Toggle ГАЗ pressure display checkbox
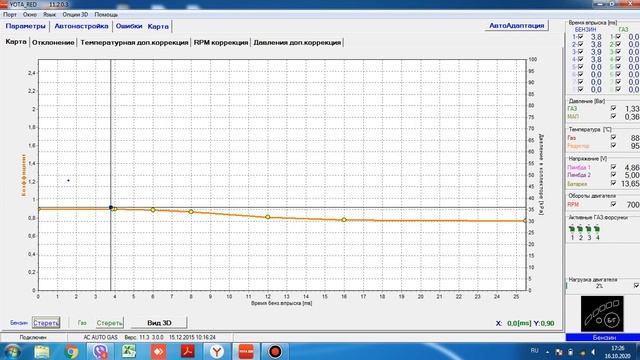Image resolution: width=640 pixels, height=360 pixels. coord(613,108)
